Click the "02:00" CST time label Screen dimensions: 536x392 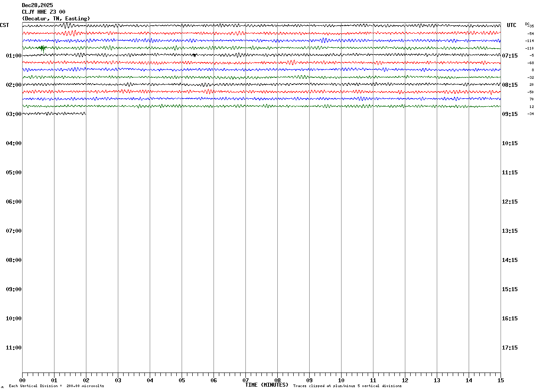tap(14, 85)
